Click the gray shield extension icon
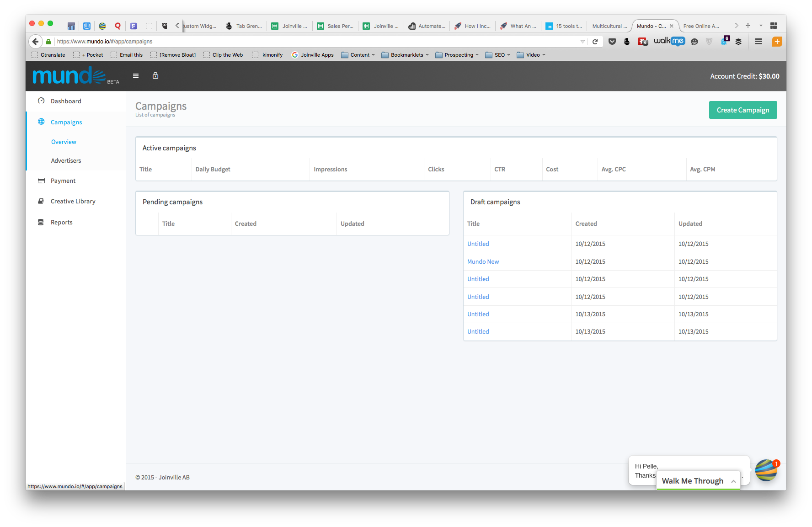Viewport: 812px width, 527px height. (709, 42)
